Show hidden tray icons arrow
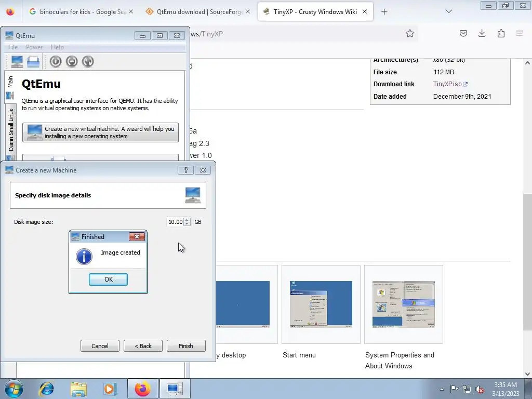Screen dimensions: 532x399 coord(442,389)
